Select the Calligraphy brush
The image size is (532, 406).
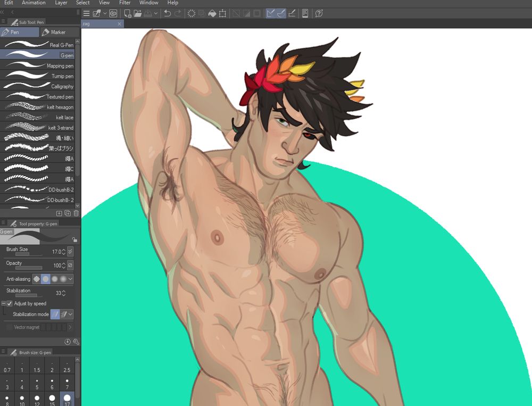(x=37, y=86)
